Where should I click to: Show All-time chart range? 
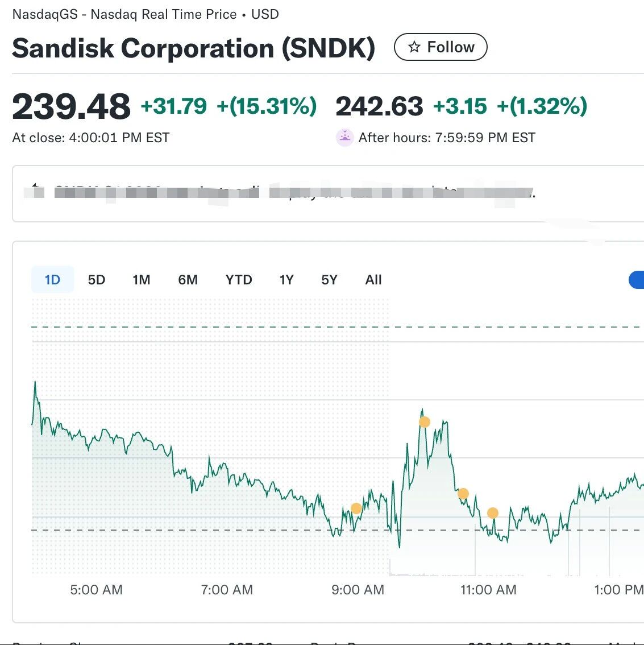click(x=373, y=280)
